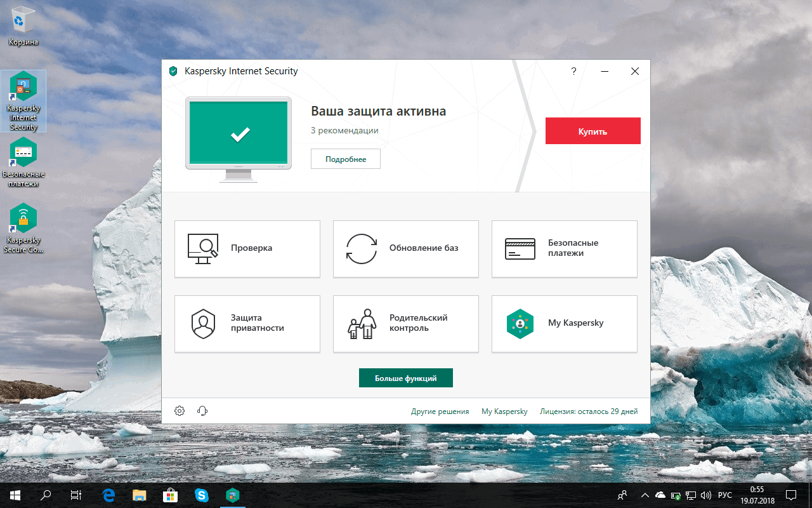Open Родительский контроль parental control
Image resolution: width=812 pixels, height=508 pixels.
tap(405, 323)
